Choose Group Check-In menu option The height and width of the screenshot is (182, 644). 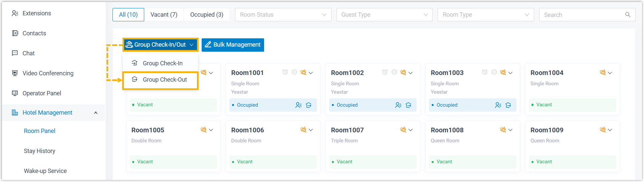pyautogui.click(x=163, y=63)
